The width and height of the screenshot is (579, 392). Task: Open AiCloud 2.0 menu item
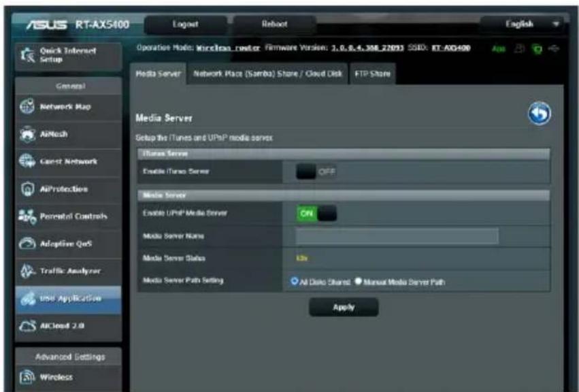[x=69, y=326]
